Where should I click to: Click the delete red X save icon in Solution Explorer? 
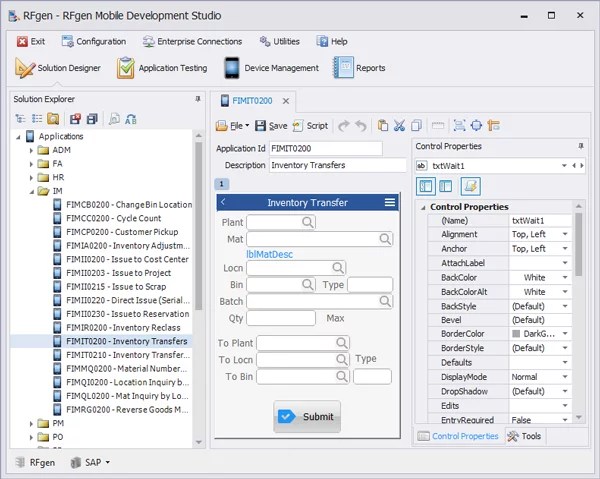coord(75,119)
